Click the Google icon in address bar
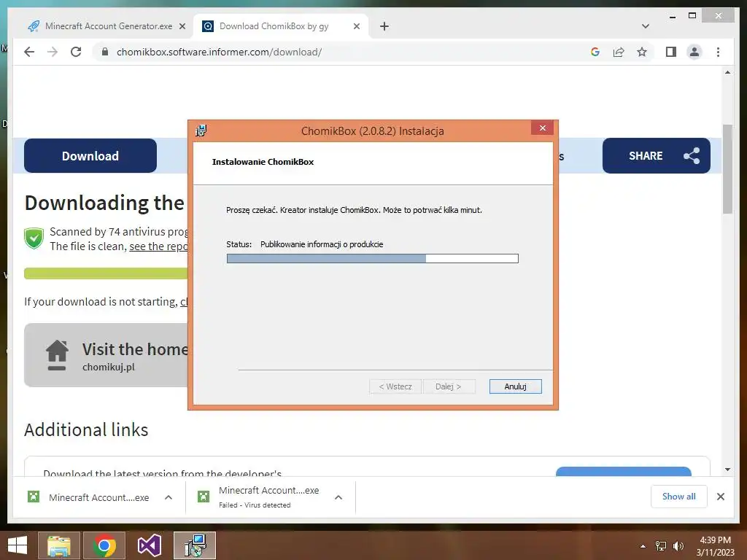747x560 pixels. coord(595,52)
